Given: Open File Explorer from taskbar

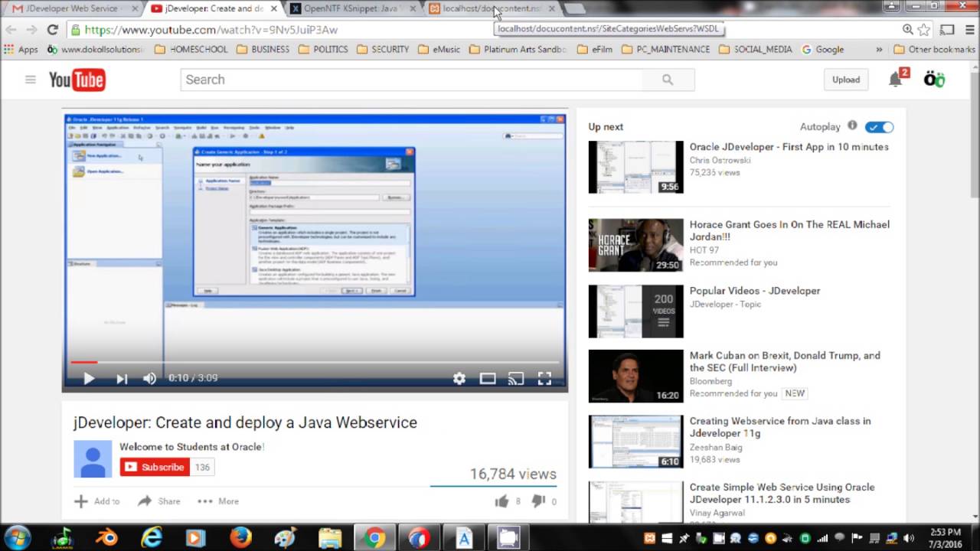Looking at the screenshot, I should tap(330, 537).
